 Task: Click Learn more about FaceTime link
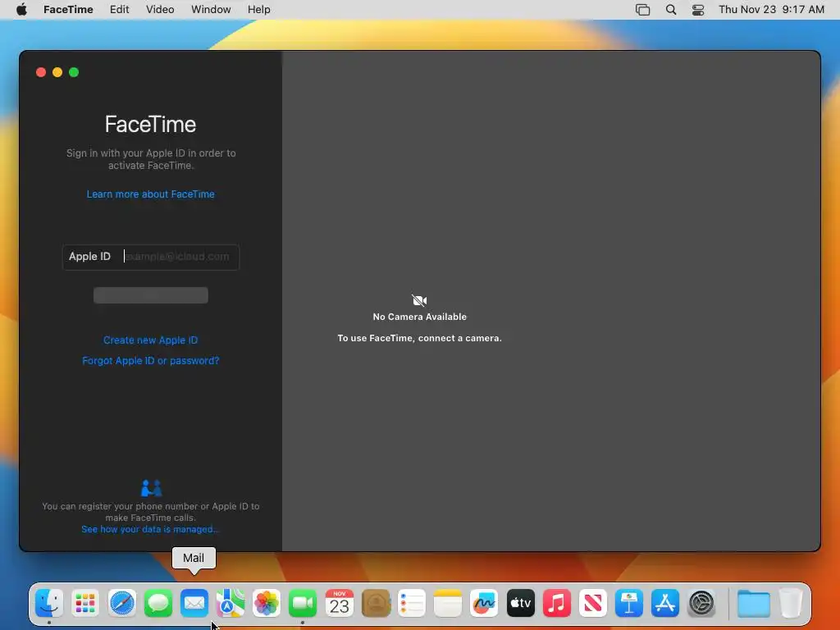(x=151, y=194)
